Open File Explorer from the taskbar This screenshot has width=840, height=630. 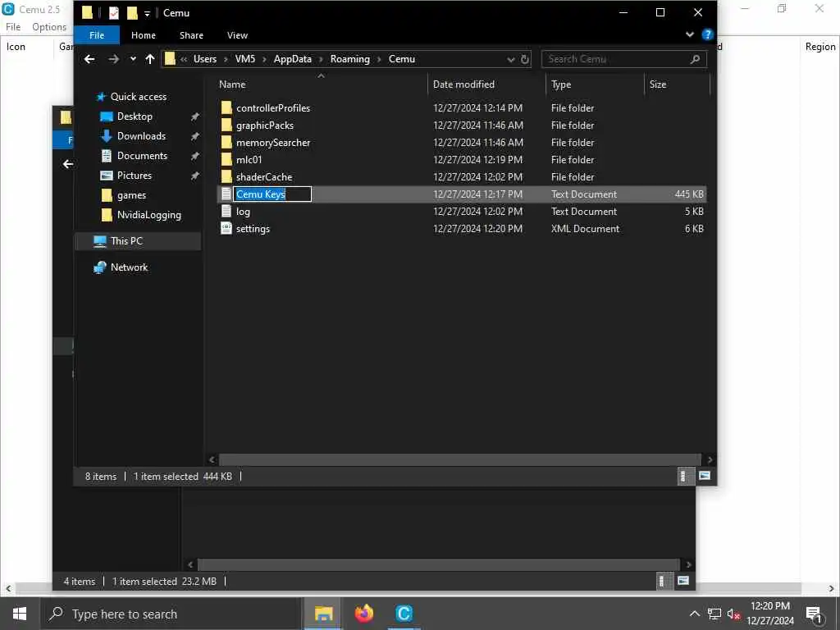coord(323,614)
